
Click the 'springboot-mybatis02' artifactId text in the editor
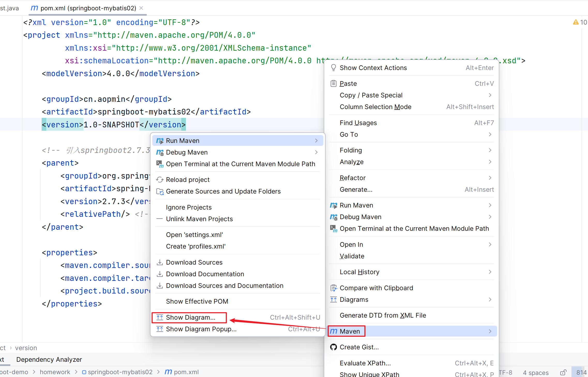coord(144,112)
